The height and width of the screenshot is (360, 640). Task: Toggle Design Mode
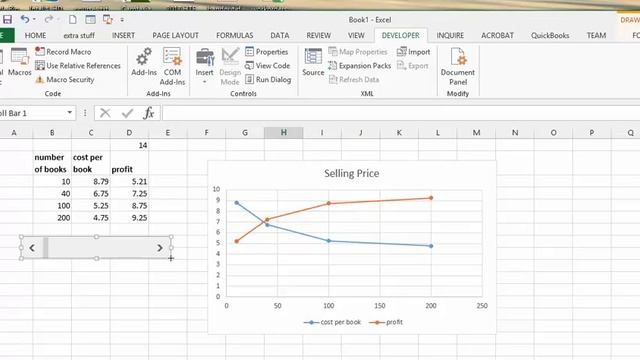[230, 66]
